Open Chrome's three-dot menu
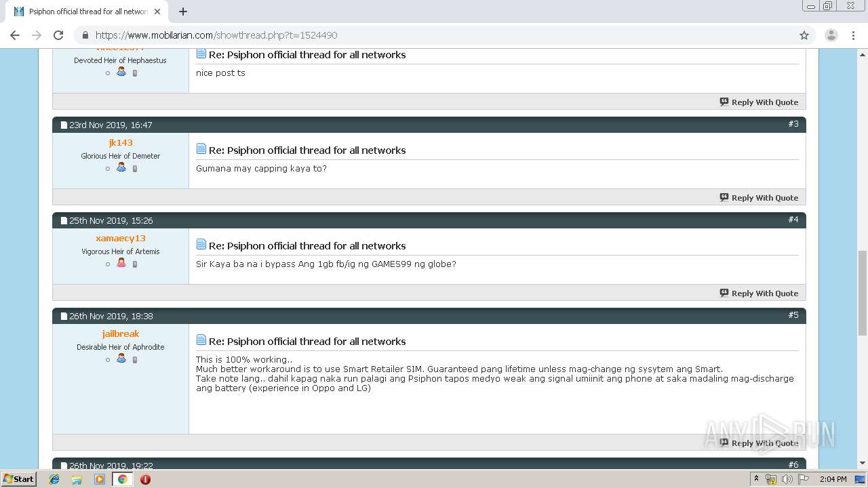Screen dimensions: 868x488 click(x=854, y=35)
